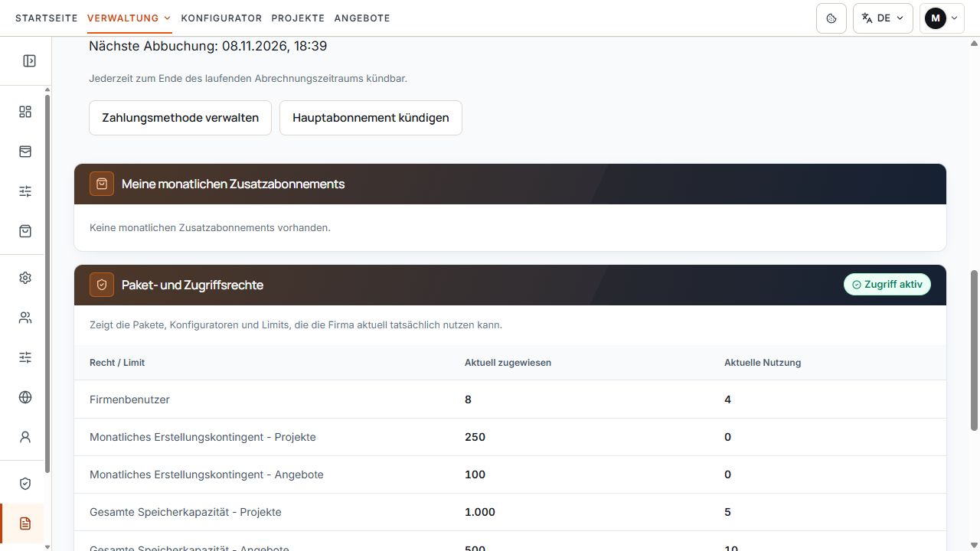Click the lower sliders icon in sidebar
Image resolution: width=980 pixels, height=551 pixels.
pos(25,357)
